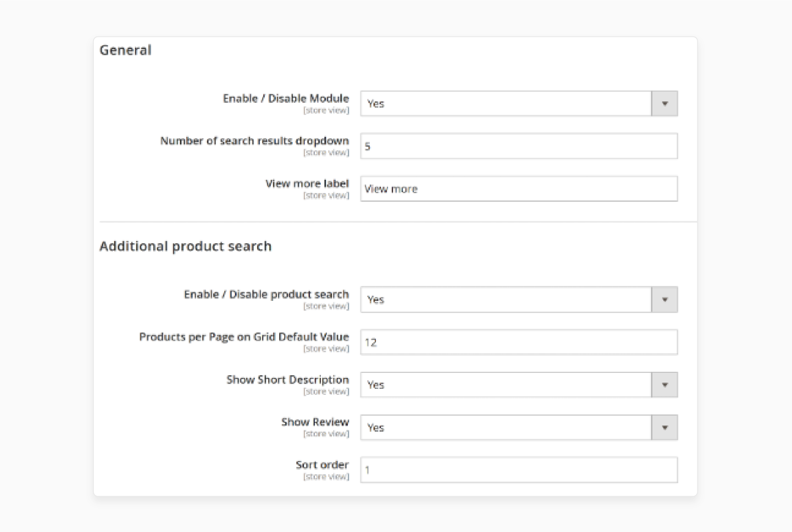Viewport: 792px width, 532px height.
Task: Click the arrow of Enable / Disable product search select
Action: pyautogui.click(x=664, y=299)
